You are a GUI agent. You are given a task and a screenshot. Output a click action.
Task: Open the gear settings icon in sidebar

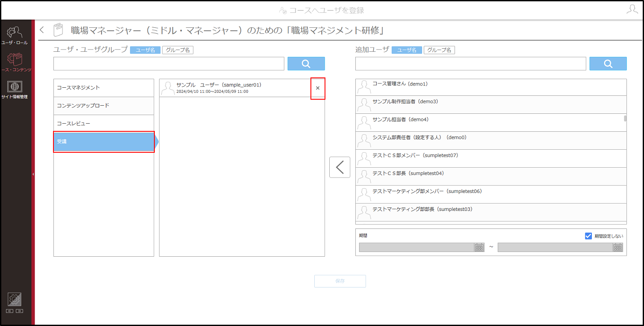(15, 299)
